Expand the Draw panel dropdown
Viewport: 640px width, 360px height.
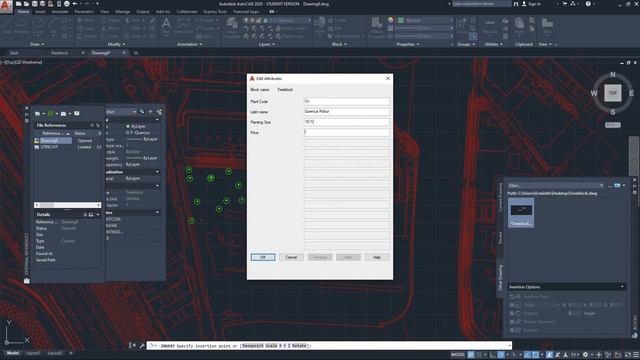[x=37, y=44]
